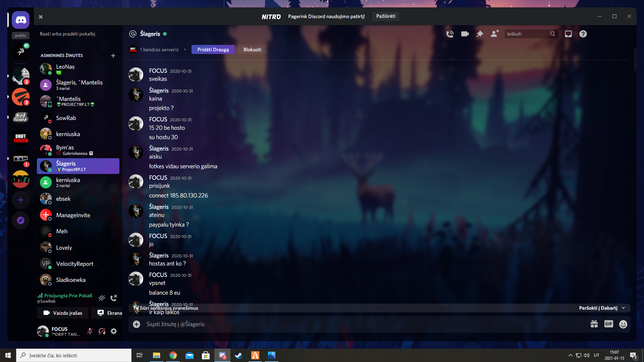Click the connect 185.80.130.226 message
This screenshot has height=362, width=644.
(178, 195)
